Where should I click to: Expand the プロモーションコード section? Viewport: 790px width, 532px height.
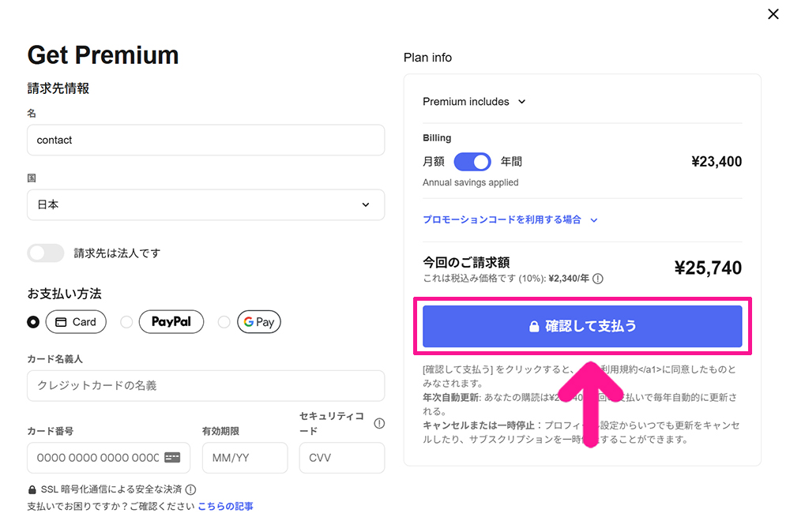(x=510, y=219)
